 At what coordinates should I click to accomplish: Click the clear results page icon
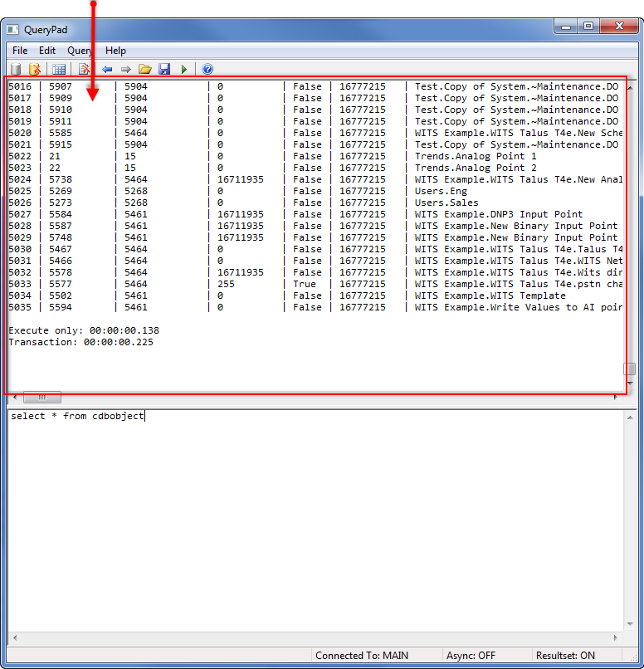84,69
